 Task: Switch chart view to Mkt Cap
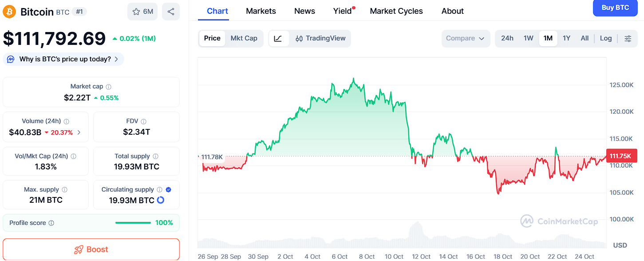click(244, 39)
